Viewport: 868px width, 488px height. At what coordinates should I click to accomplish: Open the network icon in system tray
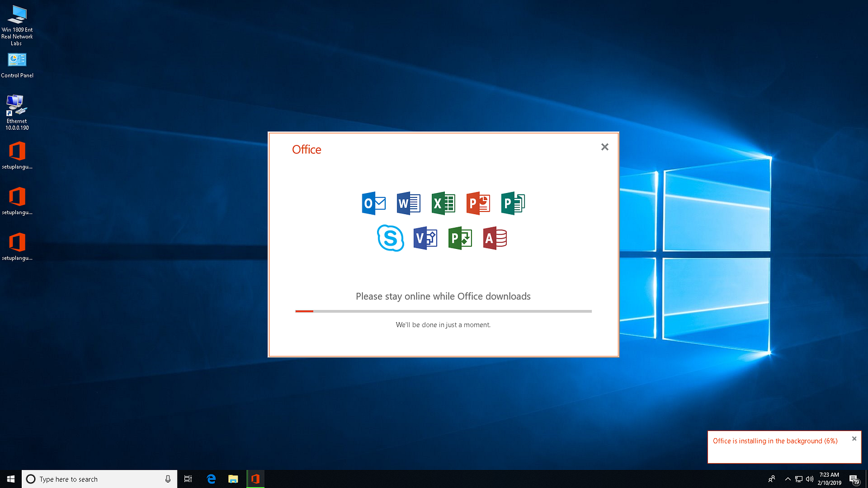[x=799, y=479]
